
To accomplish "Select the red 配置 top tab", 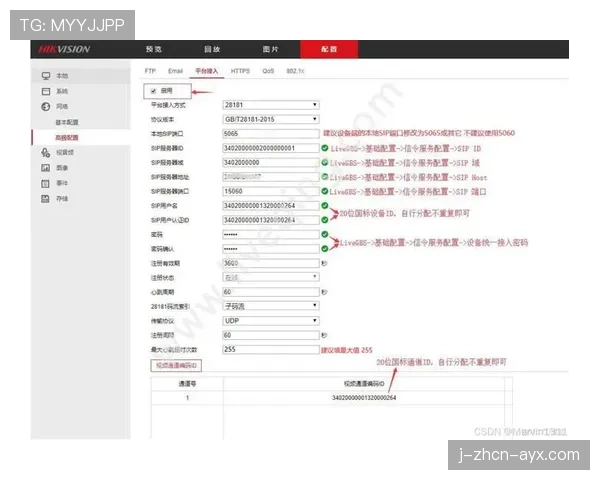I will tap(329, 49).
